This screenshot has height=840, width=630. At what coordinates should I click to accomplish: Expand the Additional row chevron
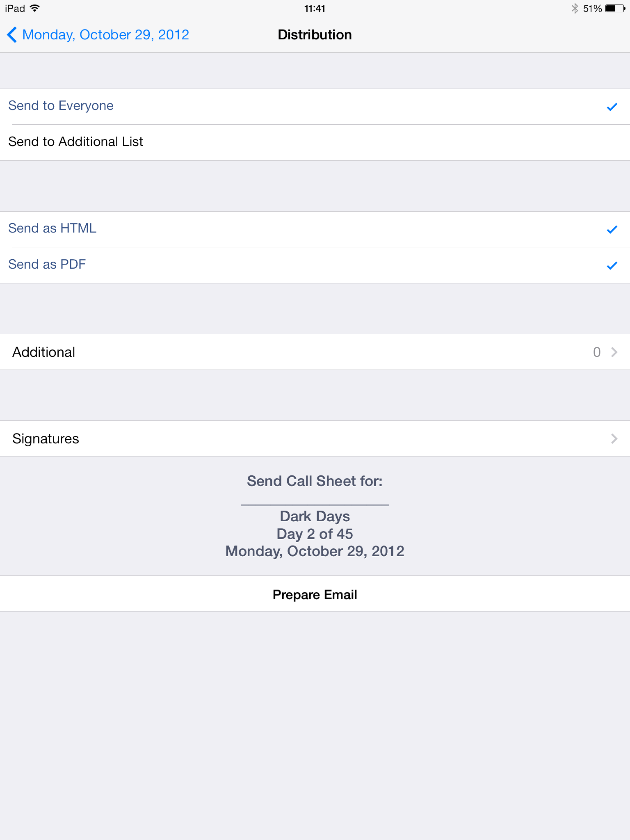click(x=614, y=352)
